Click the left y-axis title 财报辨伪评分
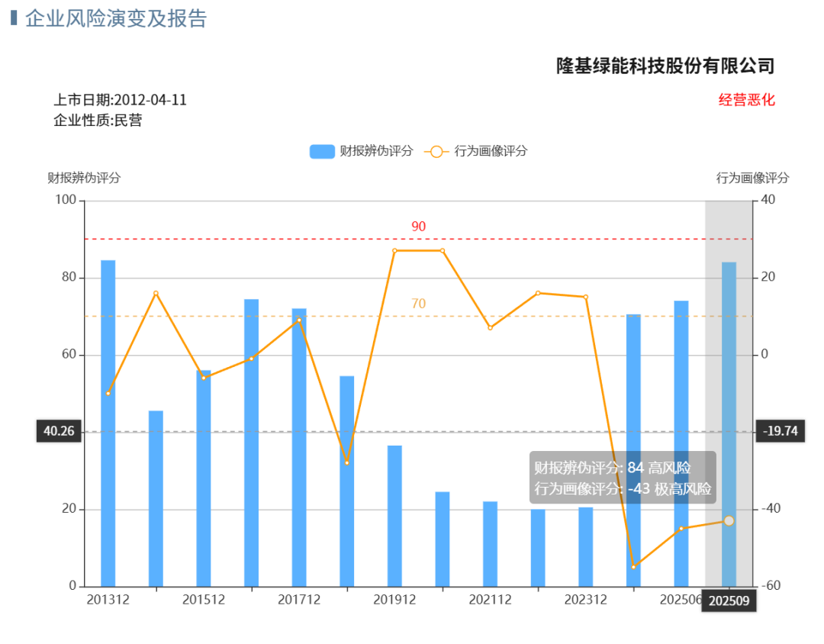 pos(84,178)
